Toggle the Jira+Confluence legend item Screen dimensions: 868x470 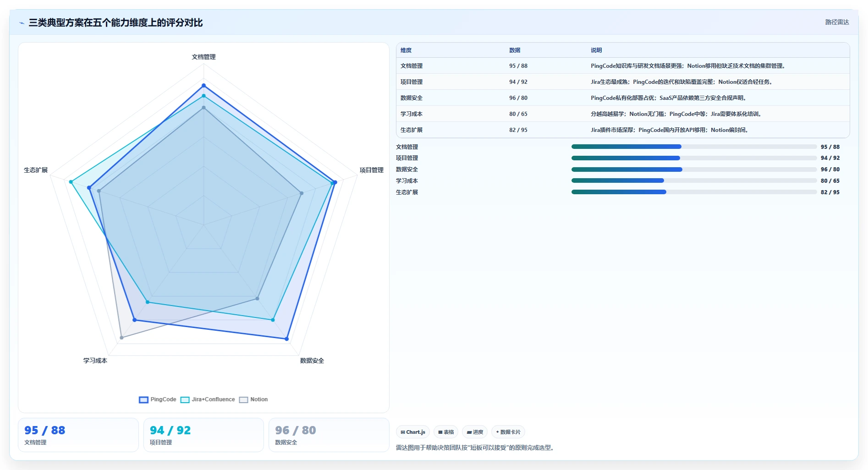tap(208, 399)
